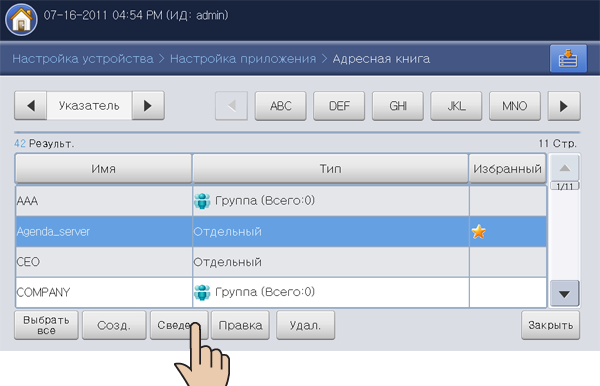Sort by the Избранный column header
This screenshot has width=600, height=386.
[507, 169]
